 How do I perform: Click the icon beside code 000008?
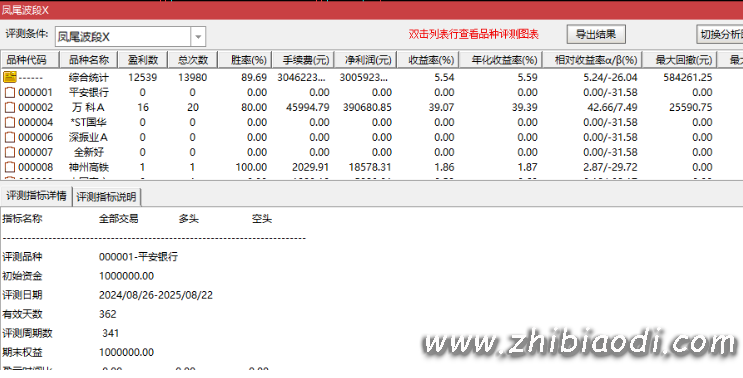[x=9, y=167]
